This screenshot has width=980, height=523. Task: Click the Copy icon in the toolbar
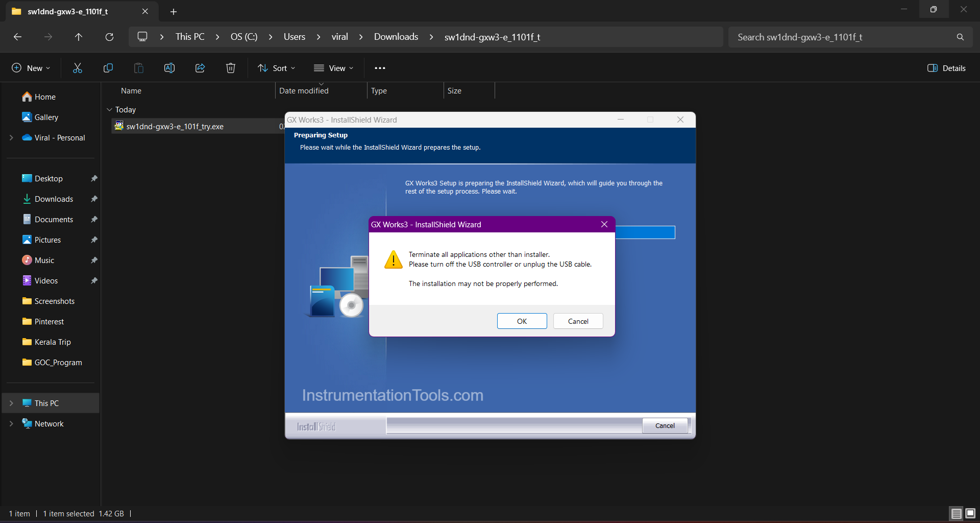[x=108, y=68]
